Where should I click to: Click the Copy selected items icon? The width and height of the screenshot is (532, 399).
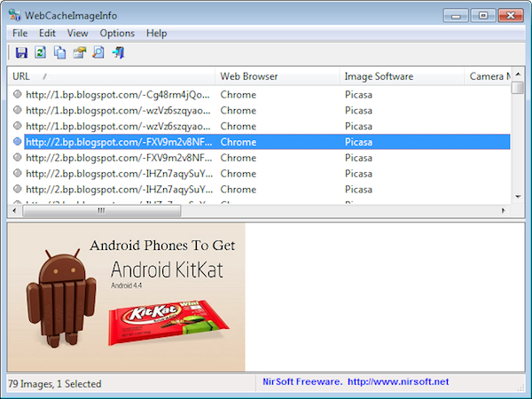[x=59, y=52]
